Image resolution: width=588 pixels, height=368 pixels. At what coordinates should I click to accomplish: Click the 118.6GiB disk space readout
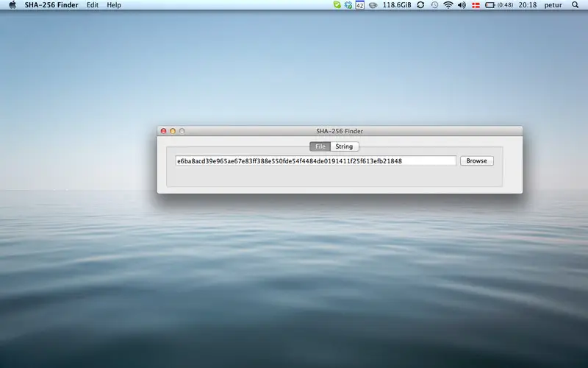tap(397, 5)
